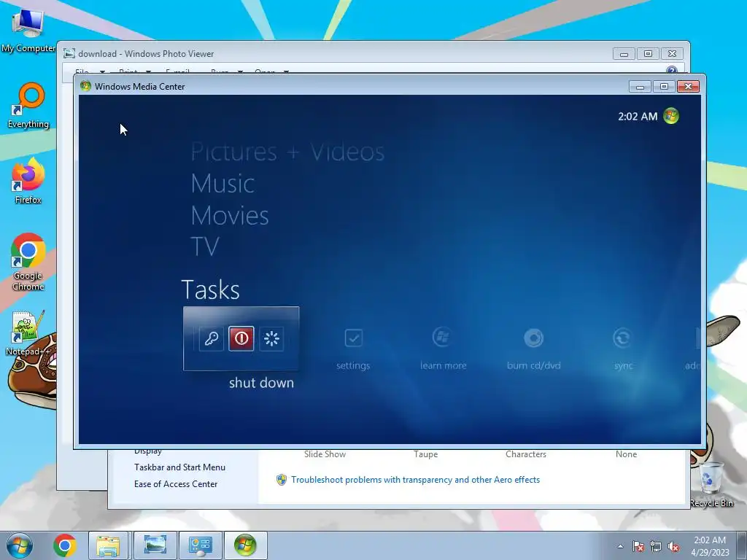This screenshot has width=747, height=560.
Task: Minimize the Windows Photo Viewer window
Action: pos(624,54)
